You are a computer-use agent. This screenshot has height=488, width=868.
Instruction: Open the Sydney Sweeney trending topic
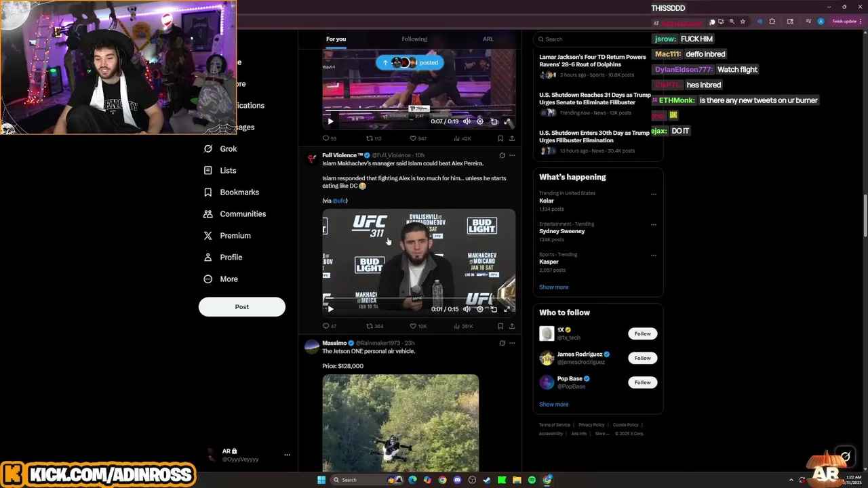(x=562, y=231)
